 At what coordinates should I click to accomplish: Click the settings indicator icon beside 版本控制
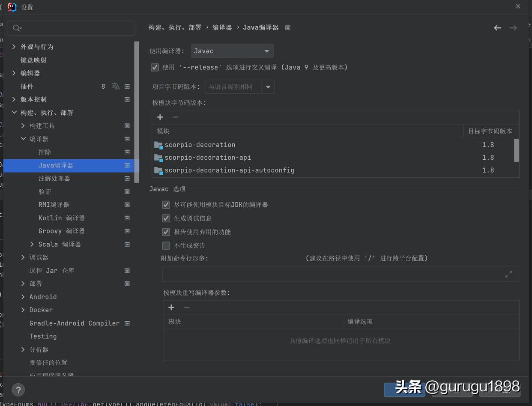(127, 99)
